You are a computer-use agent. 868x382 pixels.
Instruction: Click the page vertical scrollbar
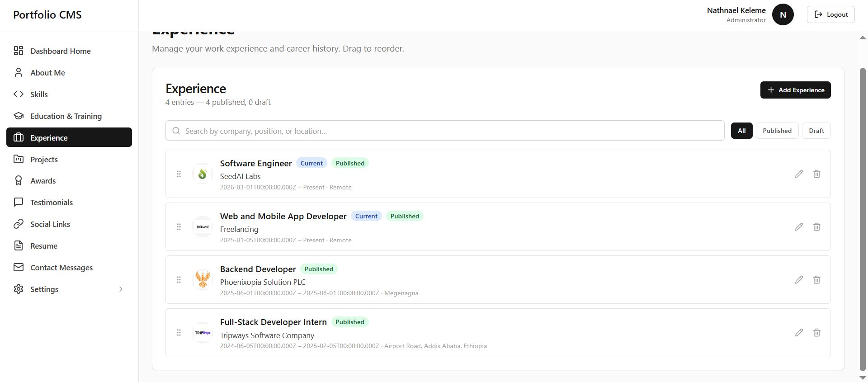tap(863, 219)
